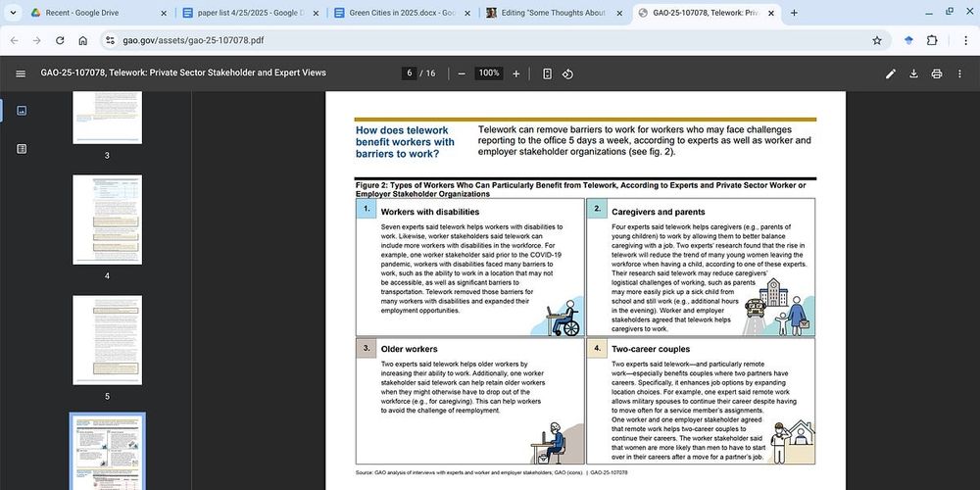
Task: Go to the browser home page
Action: [x=82, y=40]
